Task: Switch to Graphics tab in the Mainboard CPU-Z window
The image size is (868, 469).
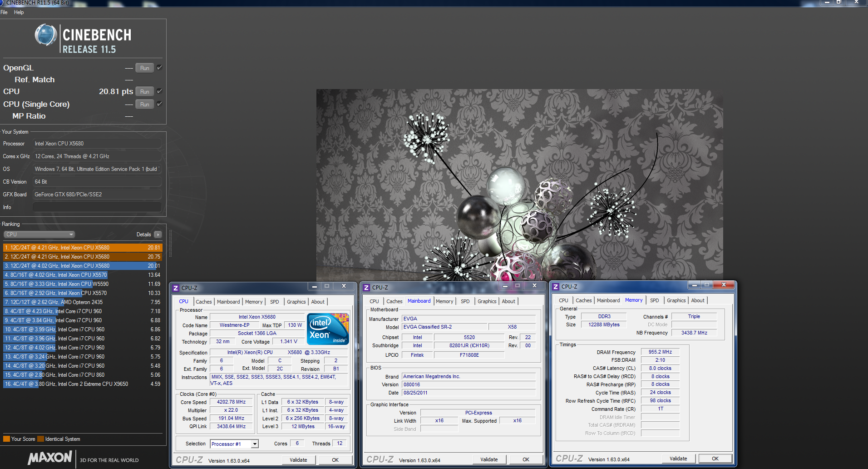Action: (487, 301)
